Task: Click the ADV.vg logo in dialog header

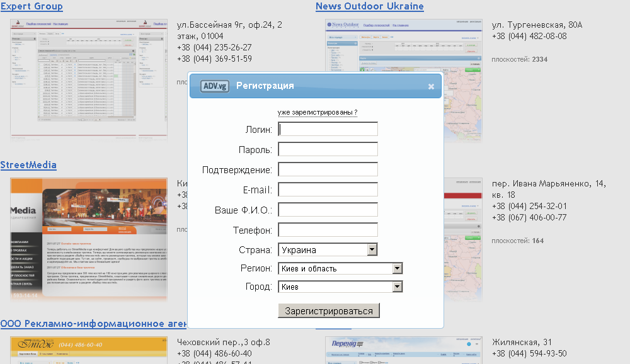Action: pos(215,86)
